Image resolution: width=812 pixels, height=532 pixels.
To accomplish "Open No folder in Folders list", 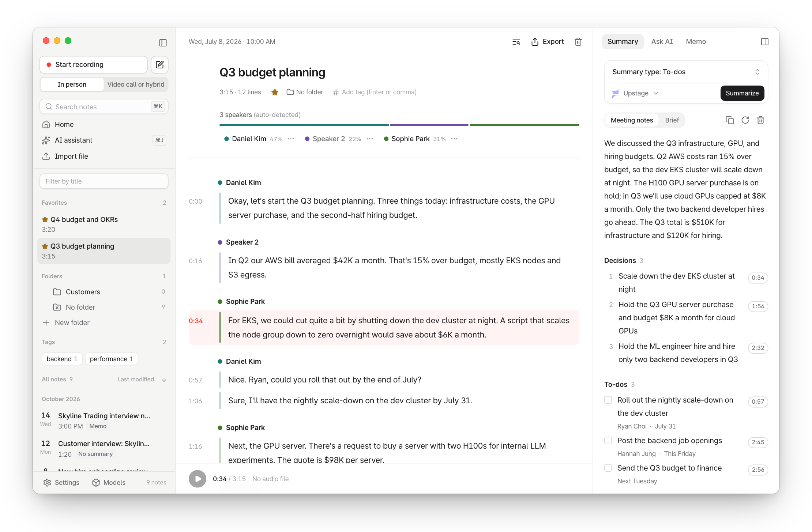I will point(104,307).
